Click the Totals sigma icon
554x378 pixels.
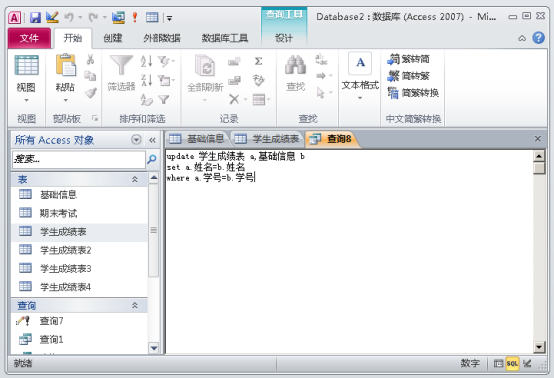259,61
